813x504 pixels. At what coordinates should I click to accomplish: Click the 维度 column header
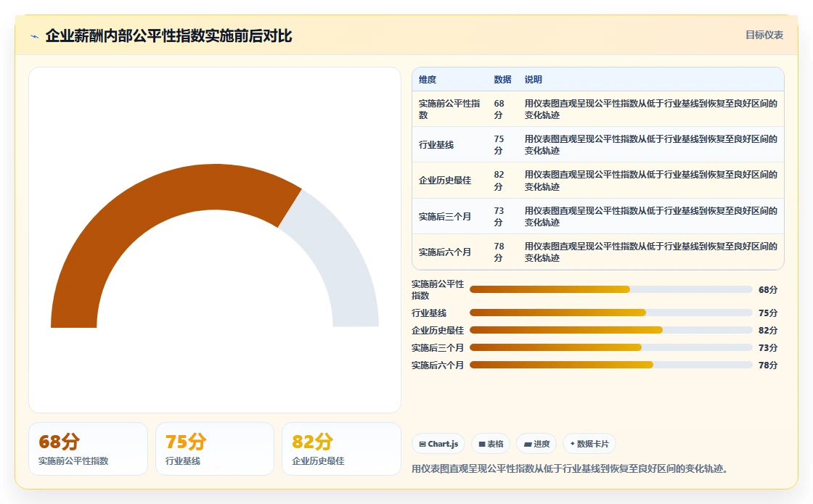click(x=428, y=79)
